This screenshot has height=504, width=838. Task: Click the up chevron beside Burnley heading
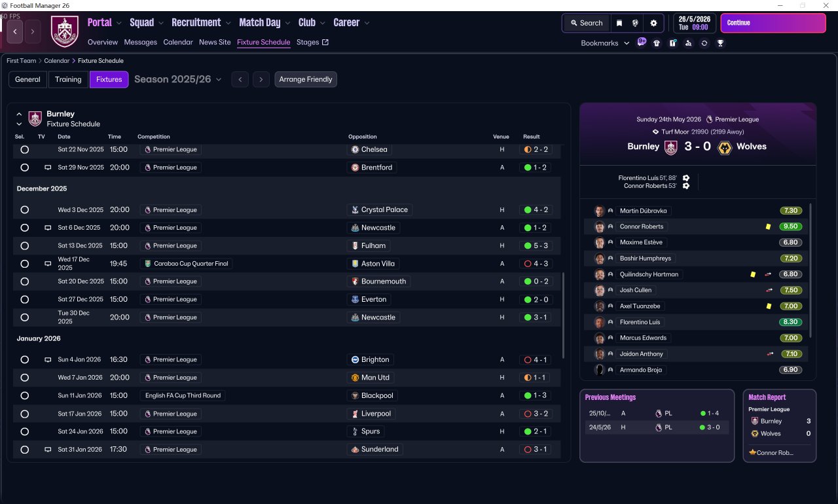pos(19,114)
